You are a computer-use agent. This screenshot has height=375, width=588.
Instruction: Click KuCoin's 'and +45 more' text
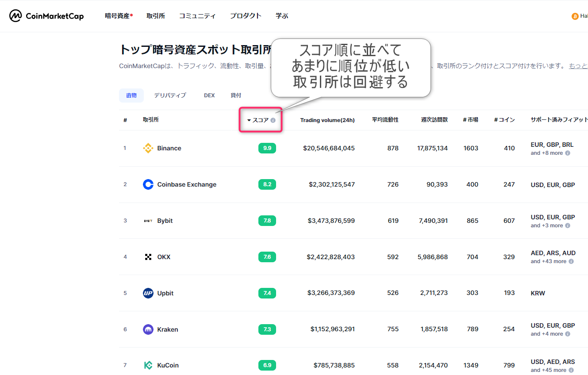549,370
